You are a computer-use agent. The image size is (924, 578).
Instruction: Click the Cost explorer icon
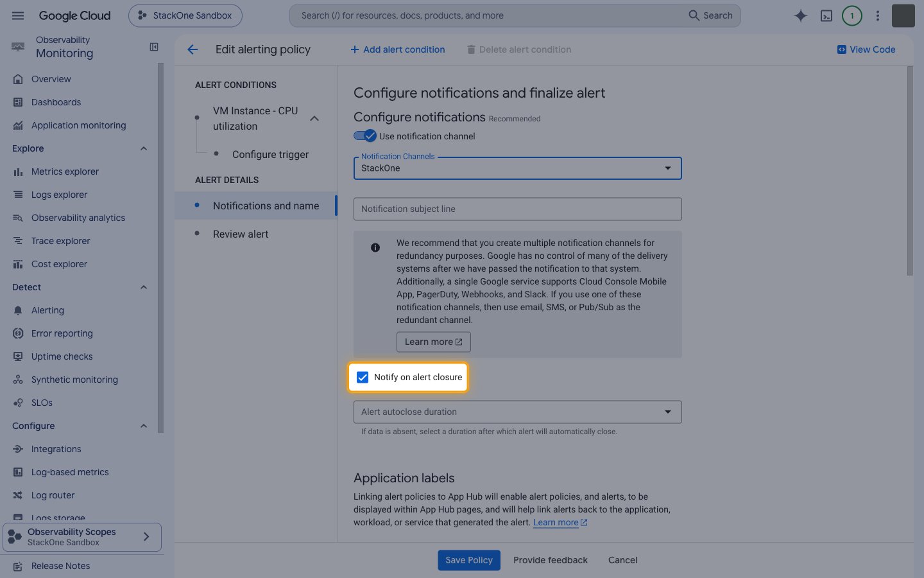click(x=18, y=264)
